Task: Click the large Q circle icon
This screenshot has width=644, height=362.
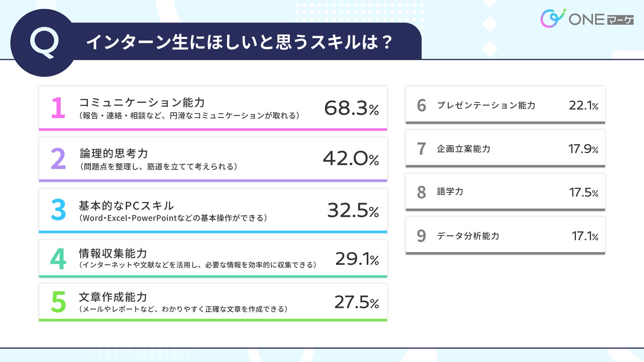Action: [x=44, y=43]
